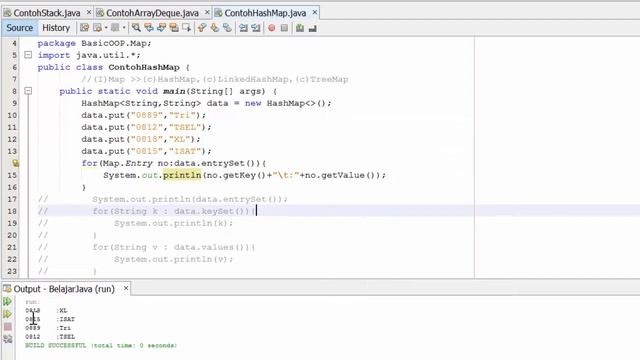Click the BUILD SUCCESSFUL message in Output
Image resolution: width=640 pixels, height=360 pixels.
[x=101, y=345]
